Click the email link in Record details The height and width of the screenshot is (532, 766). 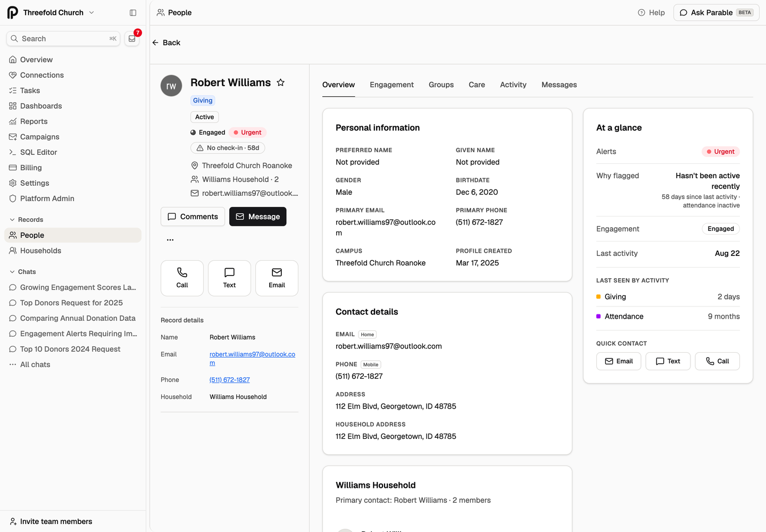click(x=252, y=359)
